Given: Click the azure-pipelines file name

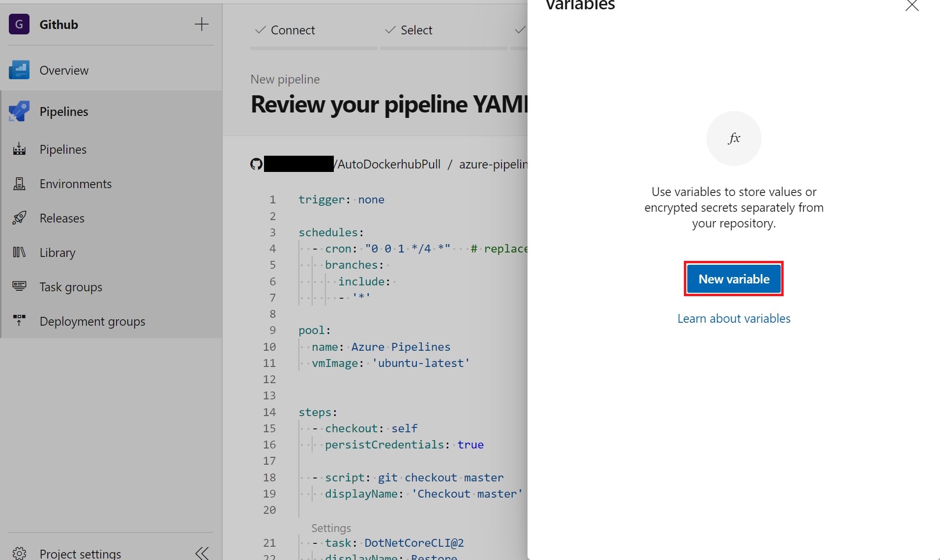Looking at the screenshot, I should click(493, 164).
